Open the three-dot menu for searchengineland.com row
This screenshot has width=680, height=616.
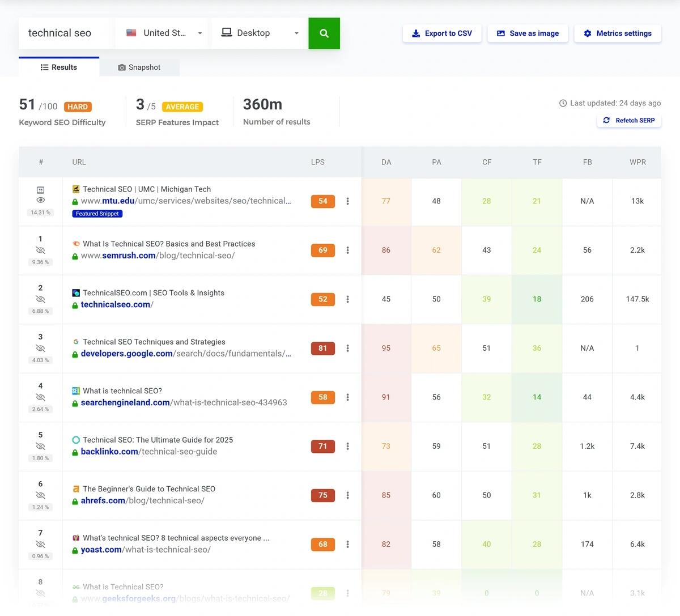click(x=347, y=397)
